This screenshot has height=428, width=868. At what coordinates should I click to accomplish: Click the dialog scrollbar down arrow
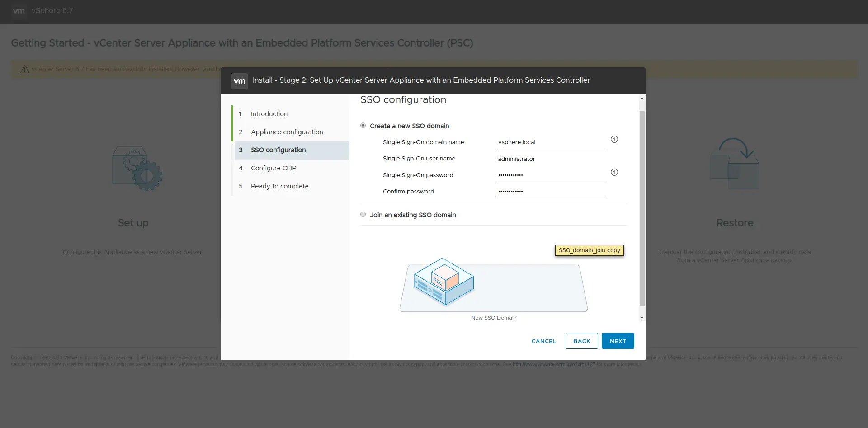[x=642, y=318]
